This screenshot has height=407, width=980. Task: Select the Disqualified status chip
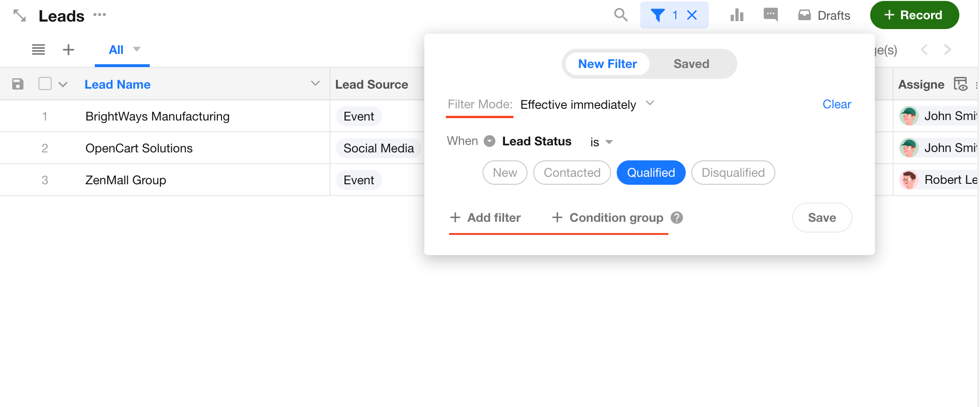click(733, 173)
